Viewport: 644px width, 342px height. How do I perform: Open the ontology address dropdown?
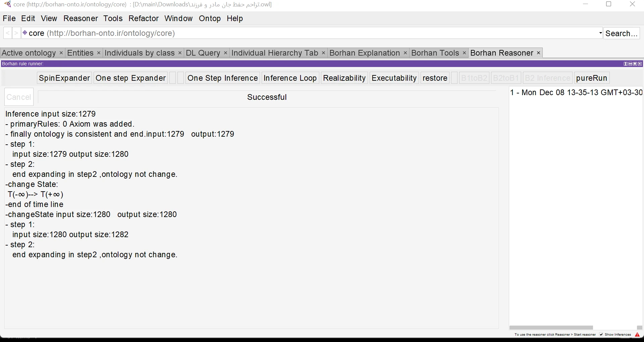600,33
